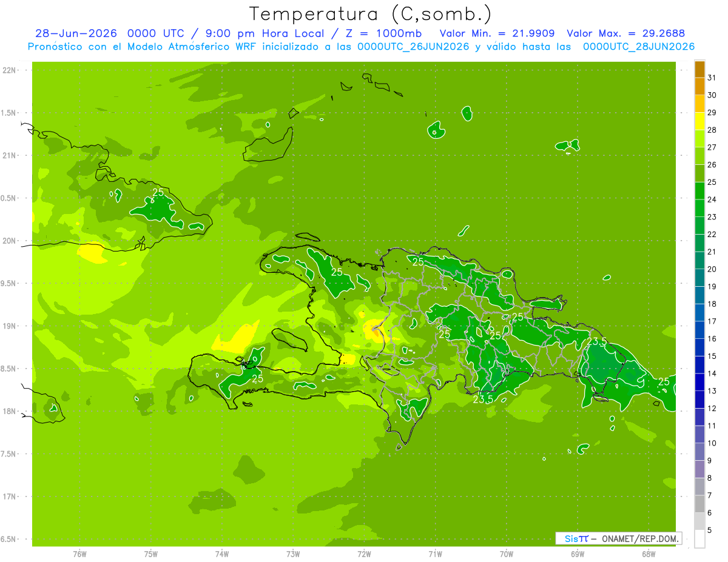The height and width of the screenshot is (562, 728).
Task: Pick the blue swatch between 16 and 17
Action: point(699,330)
